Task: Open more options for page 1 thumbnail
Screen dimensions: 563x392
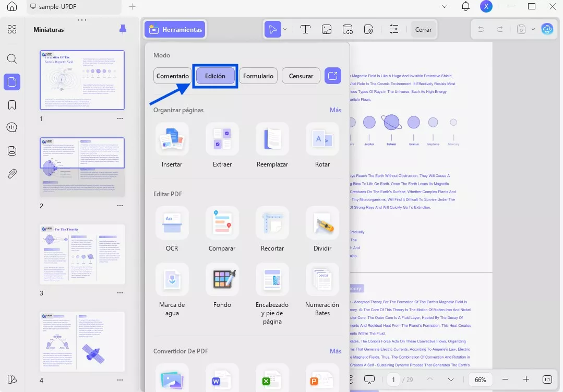Action: coord(120,118)
